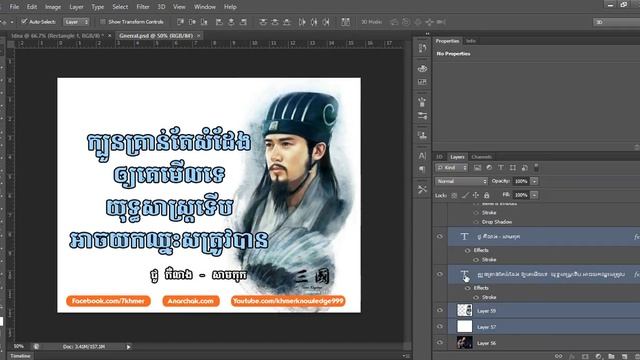The height and width of the screenshot is (360, 640).
Task: Filter layers by adjustment layers icon
Action: [489, 168]
